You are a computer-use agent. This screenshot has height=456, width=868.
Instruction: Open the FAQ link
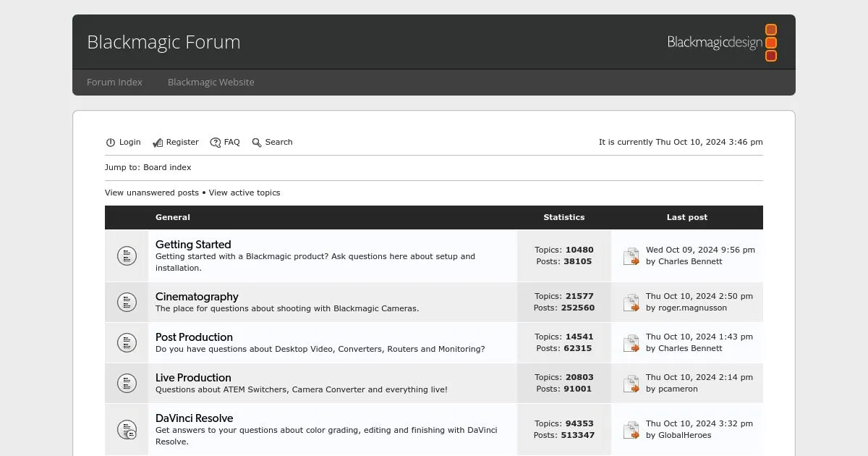pos(231,142)
